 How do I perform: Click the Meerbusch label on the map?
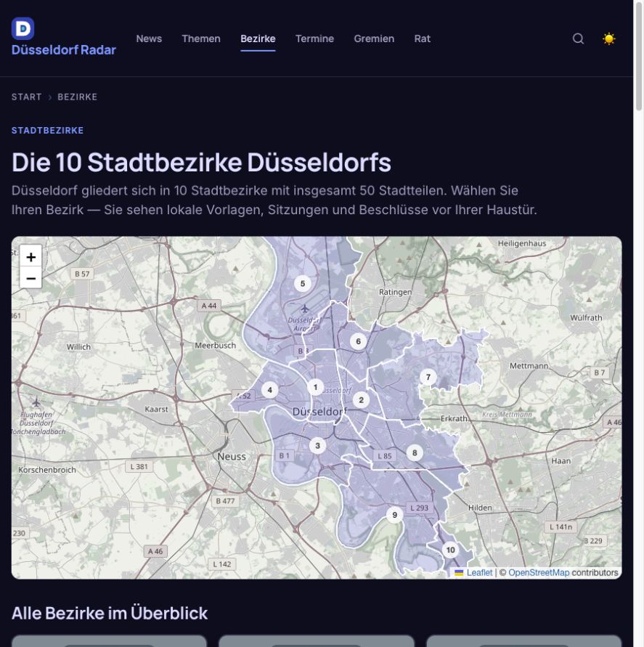click(x=216, y=346)
